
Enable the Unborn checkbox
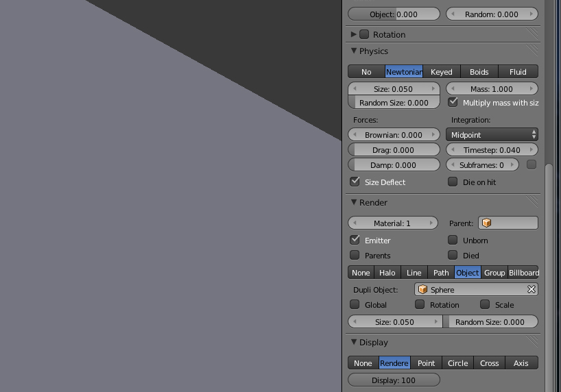[453, 240]
